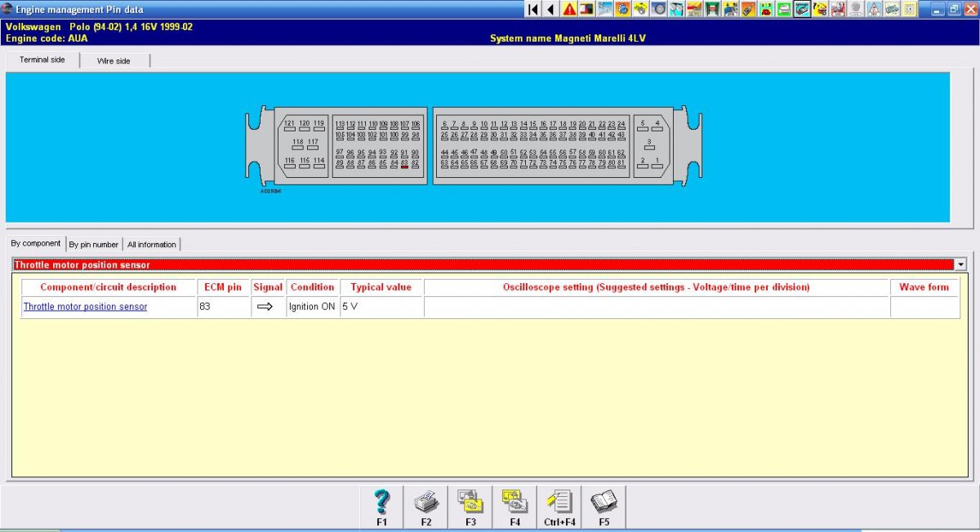Click the 5 V typical value cell

pos(381,307)
